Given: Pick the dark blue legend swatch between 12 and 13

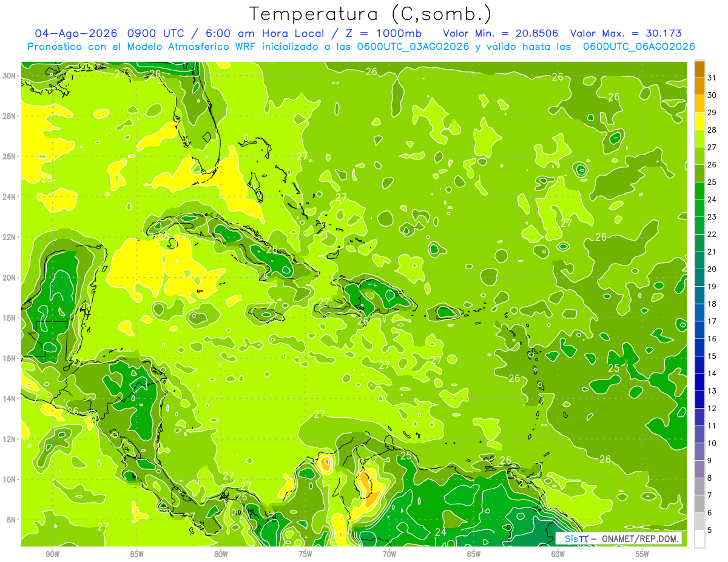Looking at the screenshot, I should pyautogui.click(x=699, y=400).
